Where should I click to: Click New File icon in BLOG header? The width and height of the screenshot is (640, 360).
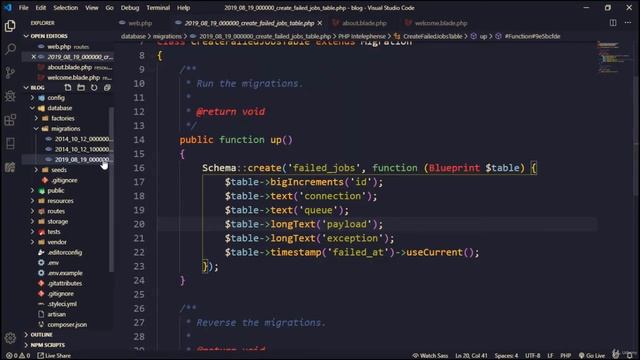point(68,87)
